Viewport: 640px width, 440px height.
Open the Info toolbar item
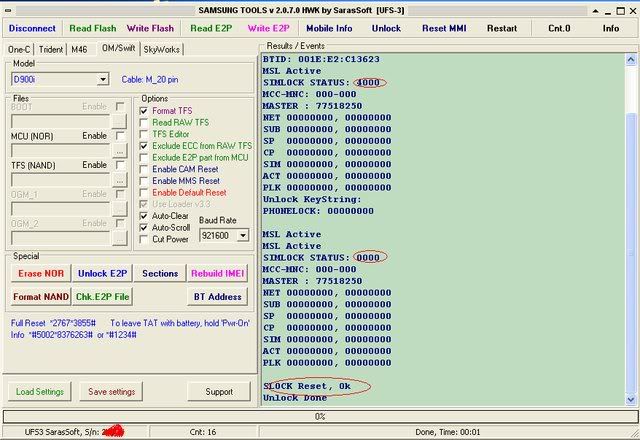(611, 28)
